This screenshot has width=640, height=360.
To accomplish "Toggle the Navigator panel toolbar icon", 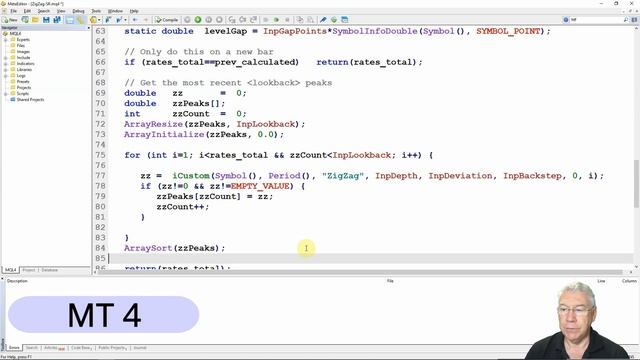I will coord(70,20).
